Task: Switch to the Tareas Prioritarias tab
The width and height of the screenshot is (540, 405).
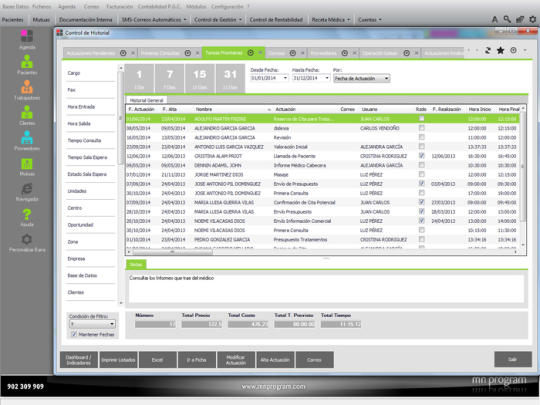Action: (x=224, y=53)
